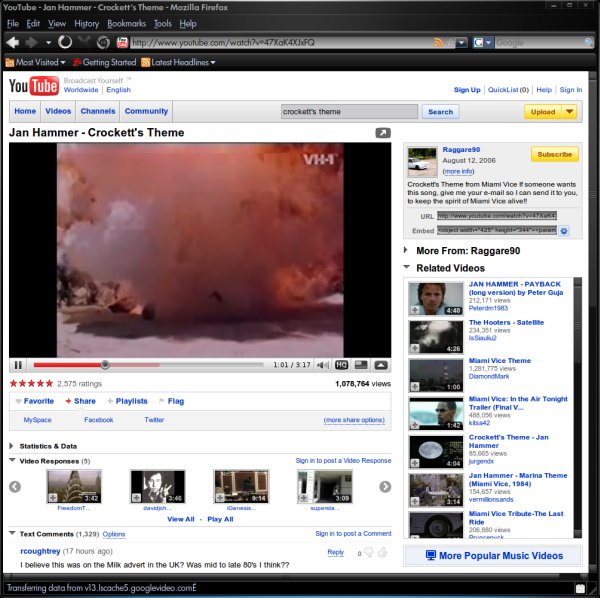Click Reply on rcoughtrey comment
The width and height of the screenshot is (600, 598).
[336, 552]
